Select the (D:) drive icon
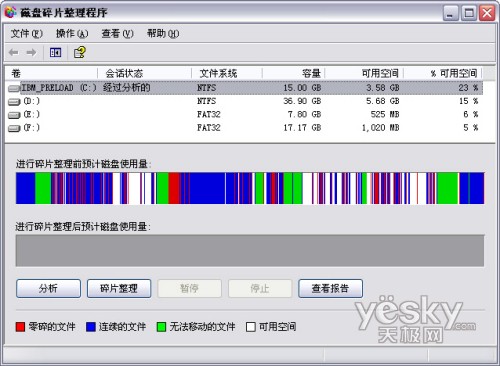 pyautogui.click(x=14, y=102)
